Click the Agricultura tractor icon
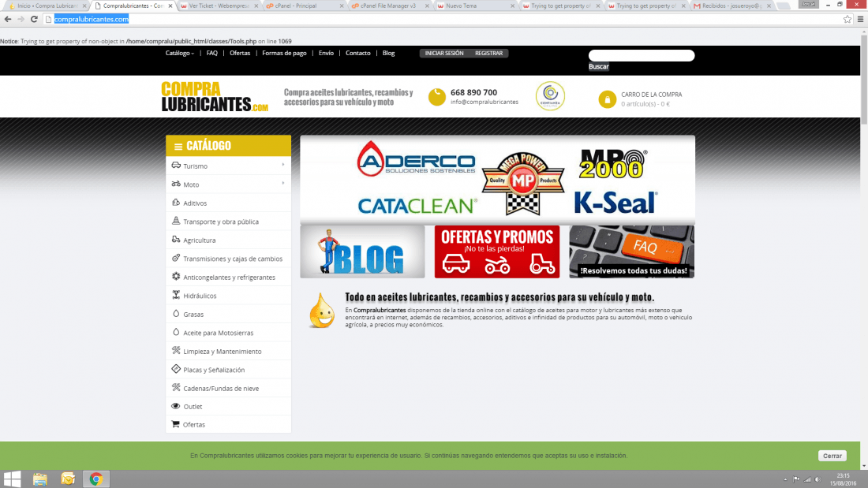 (x=176, y=240)
